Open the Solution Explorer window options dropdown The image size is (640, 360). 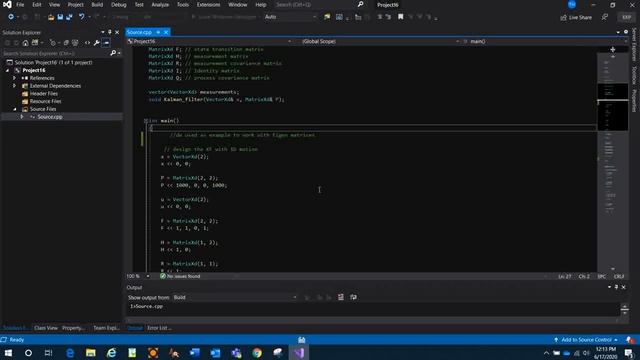(102, 32)
